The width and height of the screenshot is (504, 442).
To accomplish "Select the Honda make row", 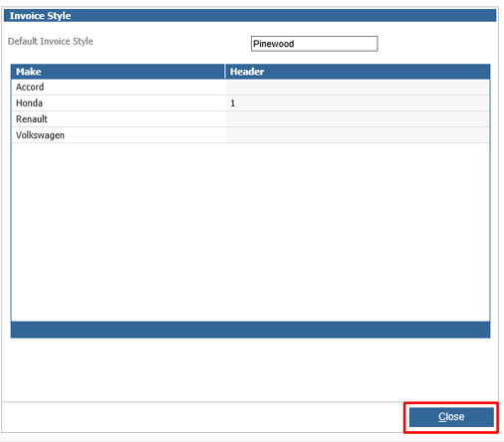I will click(x=250, y=104).
